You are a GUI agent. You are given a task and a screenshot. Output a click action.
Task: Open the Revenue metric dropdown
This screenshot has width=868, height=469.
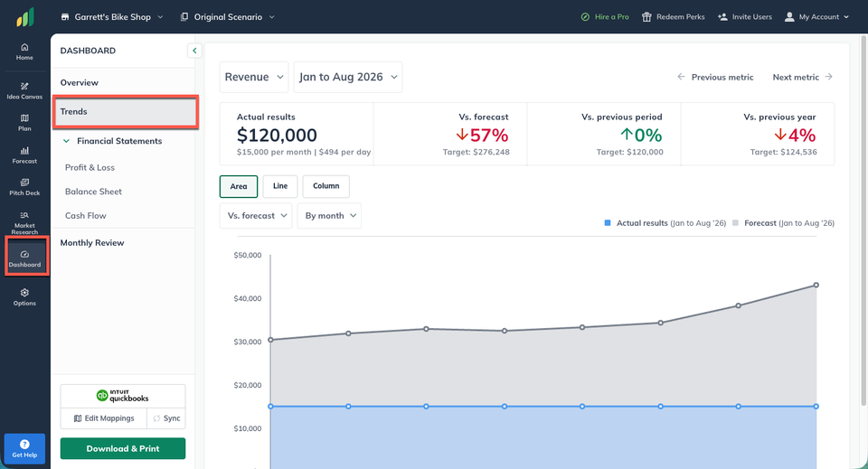[x=254, y=77]
